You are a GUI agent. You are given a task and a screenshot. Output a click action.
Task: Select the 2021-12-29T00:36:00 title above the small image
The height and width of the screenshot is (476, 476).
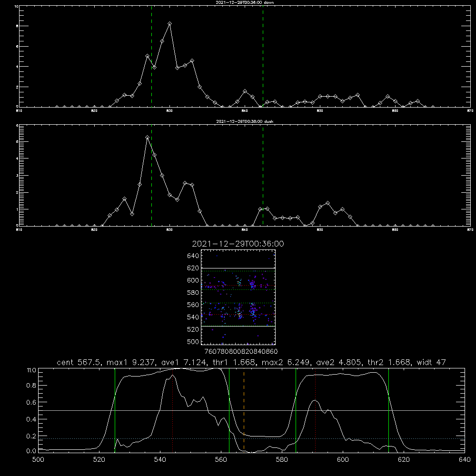(238, 244)
